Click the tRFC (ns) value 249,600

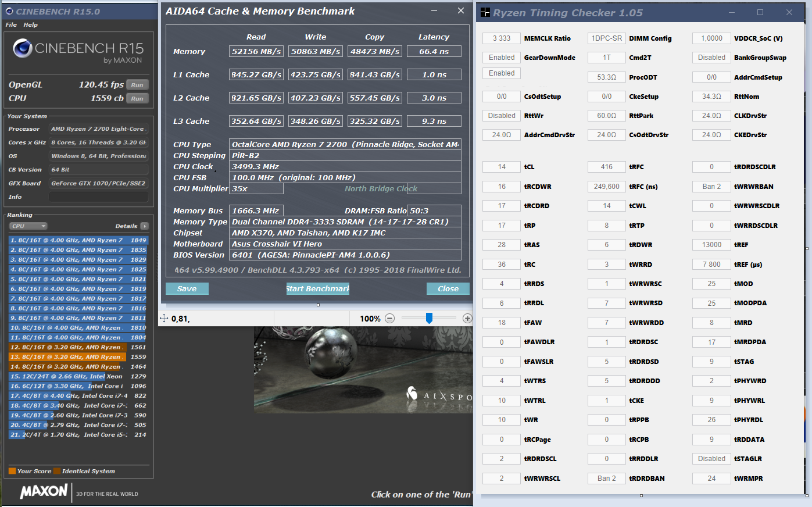[x=607, y=187]
